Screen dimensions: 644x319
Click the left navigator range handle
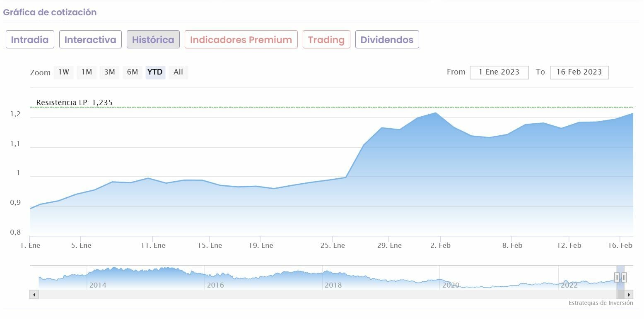point(617,277)
